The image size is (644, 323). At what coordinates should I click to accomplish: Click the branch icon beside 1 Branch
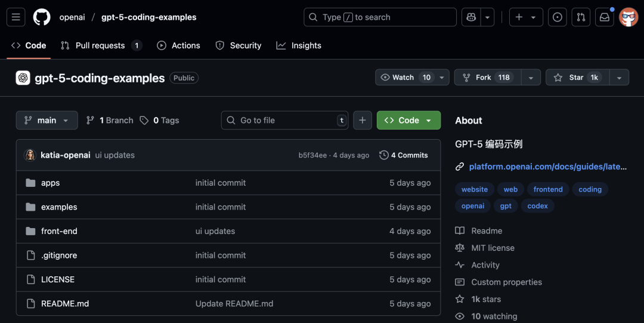click(x=90, y=120)
